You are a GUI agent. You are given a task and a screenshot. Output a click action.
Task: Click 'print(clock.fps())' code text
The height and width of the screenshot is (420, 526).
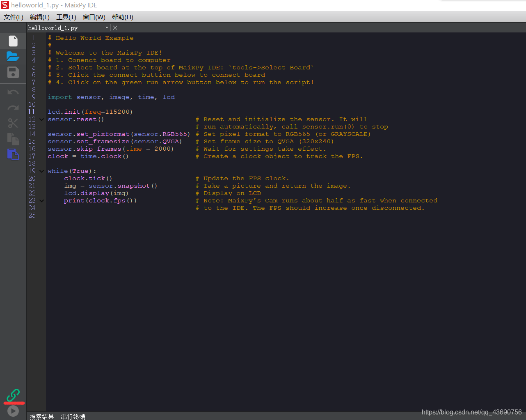pos(101,201)
